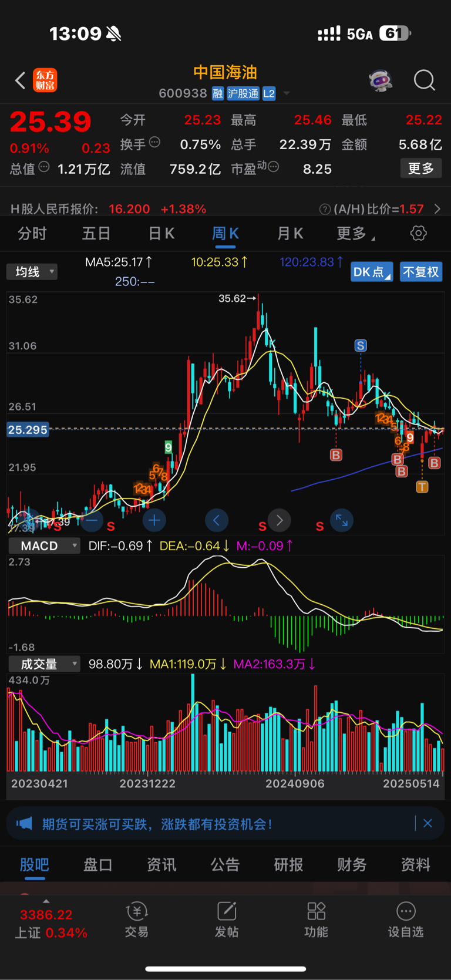The width and height of the screenshot is (451, 980).
Task: Open chart settings hexagon icon
Action: pyautogui.click(x=418, y=233)
